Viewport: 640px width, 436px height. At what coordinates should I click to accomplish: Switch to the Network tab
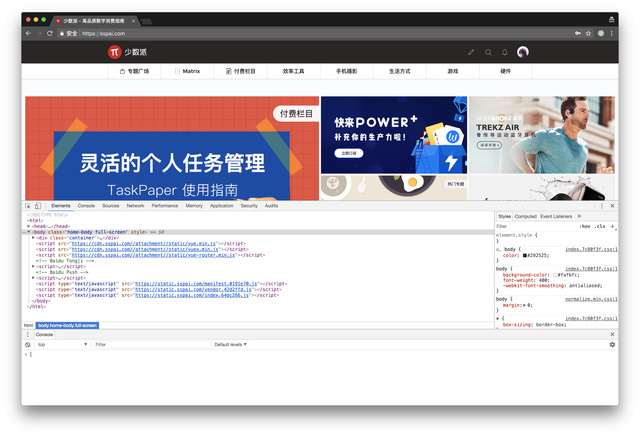click(x=135, y=206)
